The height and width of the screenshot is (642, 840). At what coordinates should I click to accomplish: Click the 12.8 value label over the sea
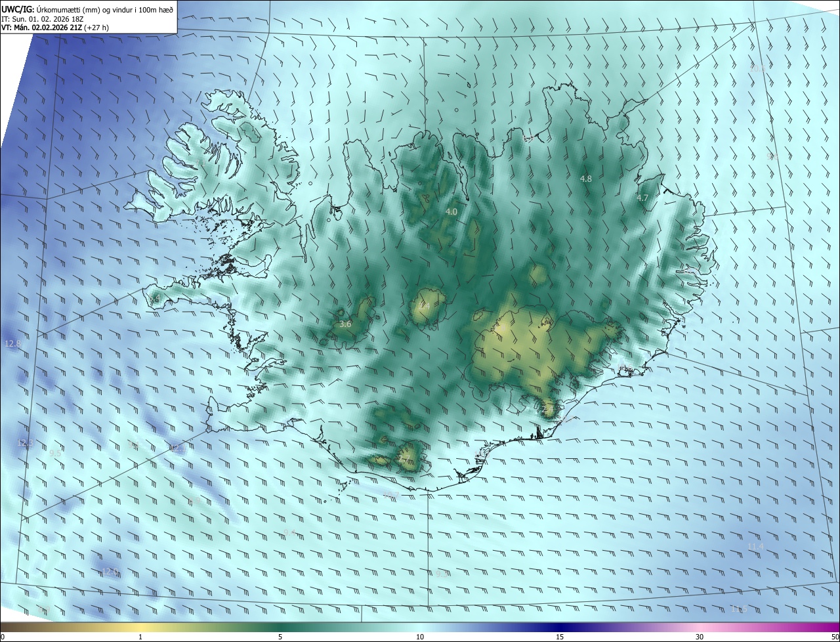tap(12, 343)
